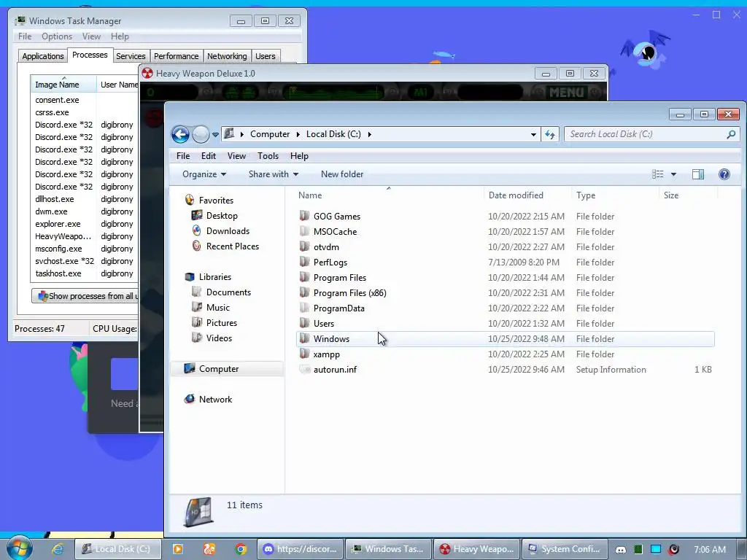Screen dimensions: 747x560
Task: Switch to Performance tab in Task Manager
Action: click(177, 56)
